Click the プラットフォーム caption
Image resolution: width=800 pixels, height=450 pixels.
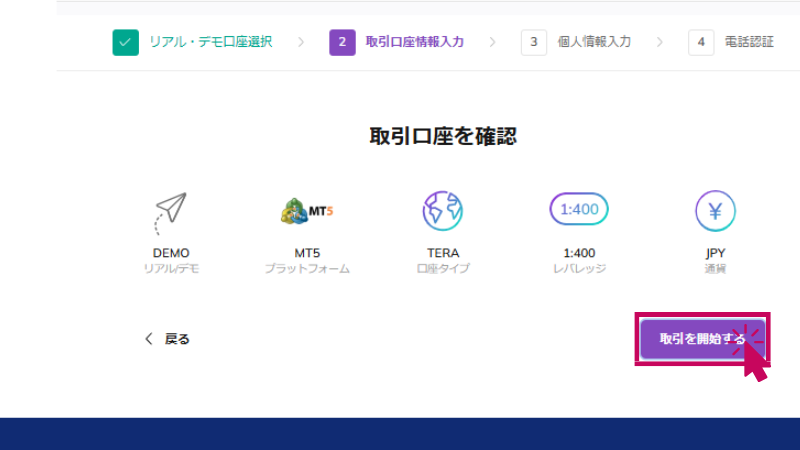[x=307, y=268]
